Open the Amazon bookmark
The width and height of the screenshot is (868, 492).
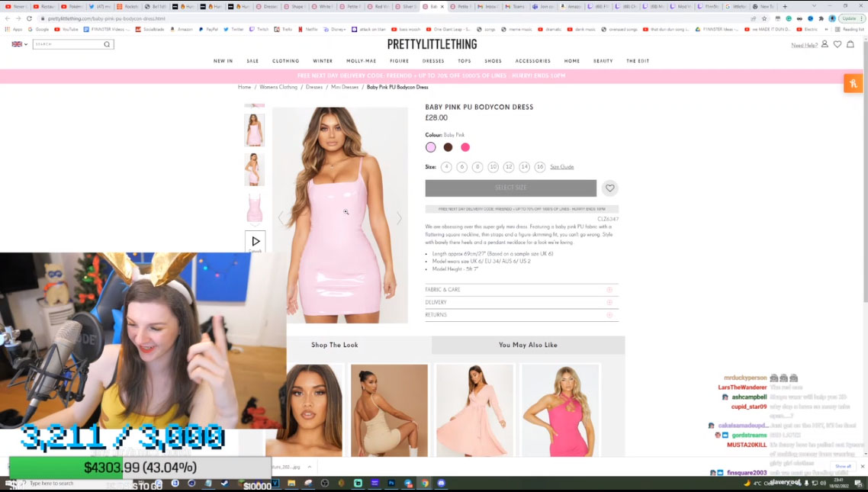182,29
